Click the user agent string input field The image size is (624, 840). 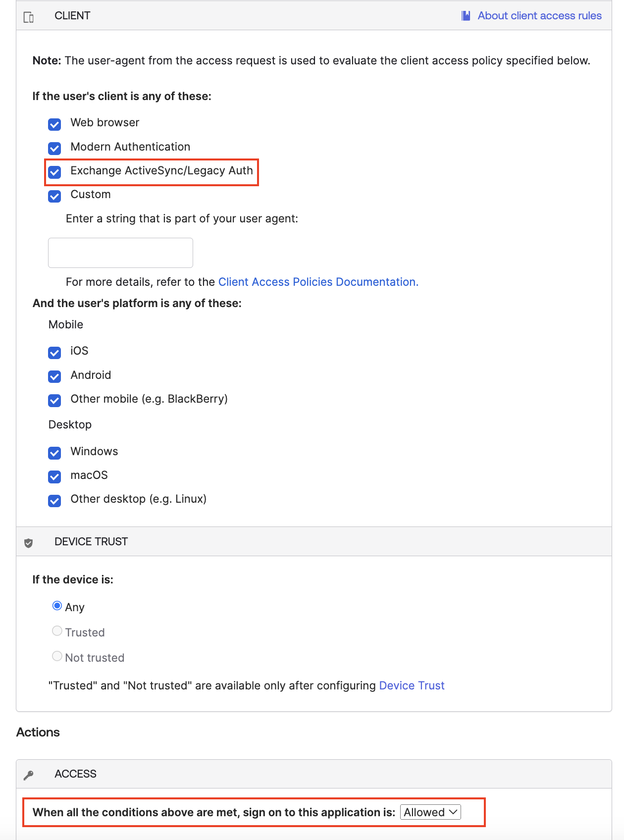(120, 253)
